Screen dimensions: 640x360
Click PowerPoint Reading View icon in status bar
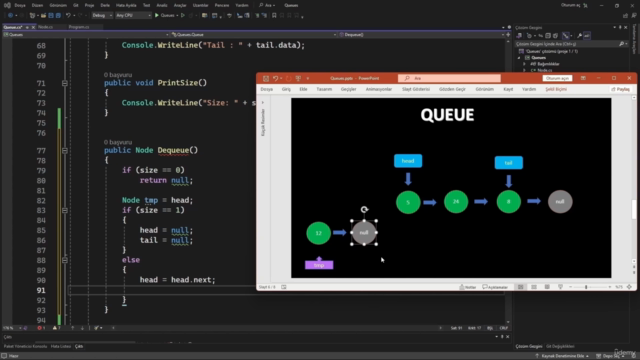click(x=547, y=287)
